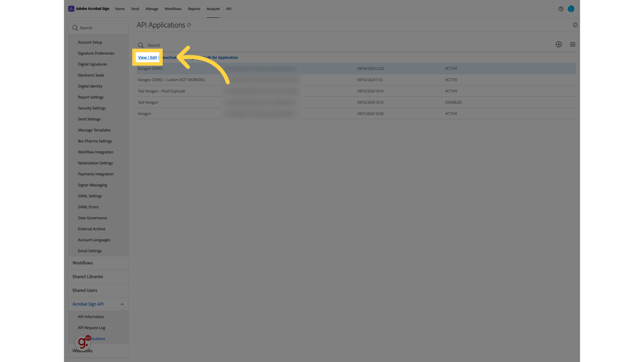The image size is (644, 362).
Task: Click the View / Edit link
Action: pos(148,58)
